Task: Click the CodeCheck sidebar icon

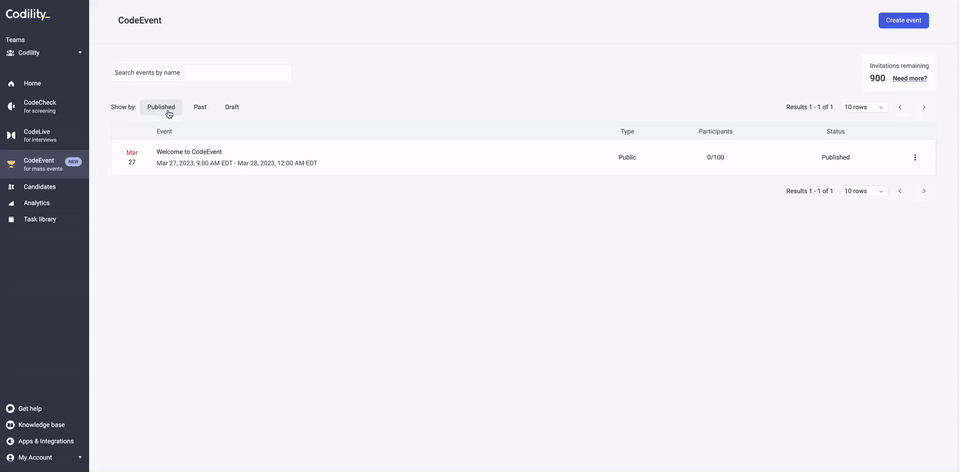Action: tap(11, 107)
